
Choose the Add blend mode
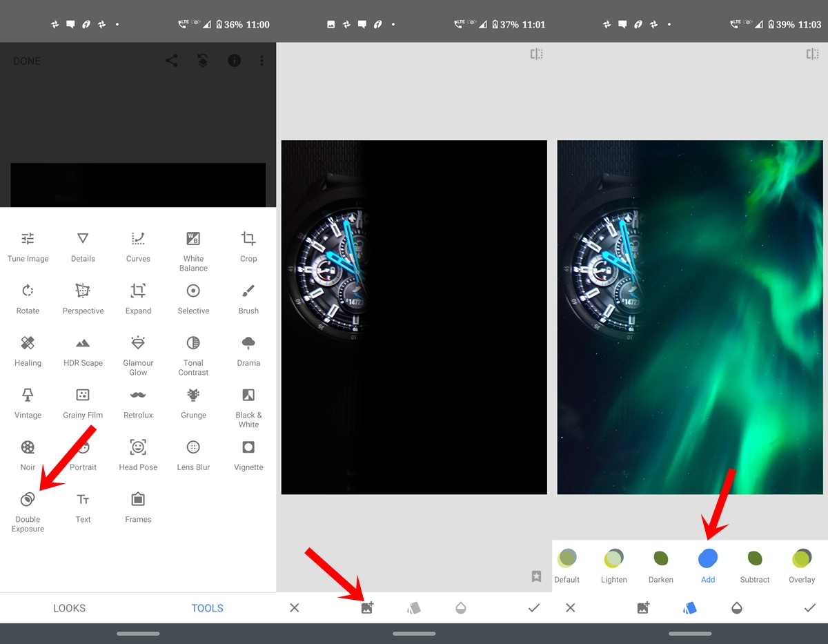(708, 565)
